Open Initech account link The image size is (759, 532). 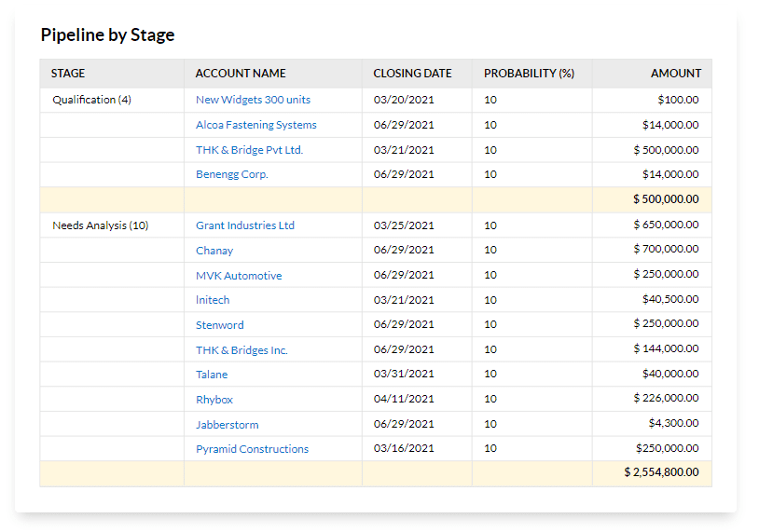pyautogui.click(x=213, y=300)
